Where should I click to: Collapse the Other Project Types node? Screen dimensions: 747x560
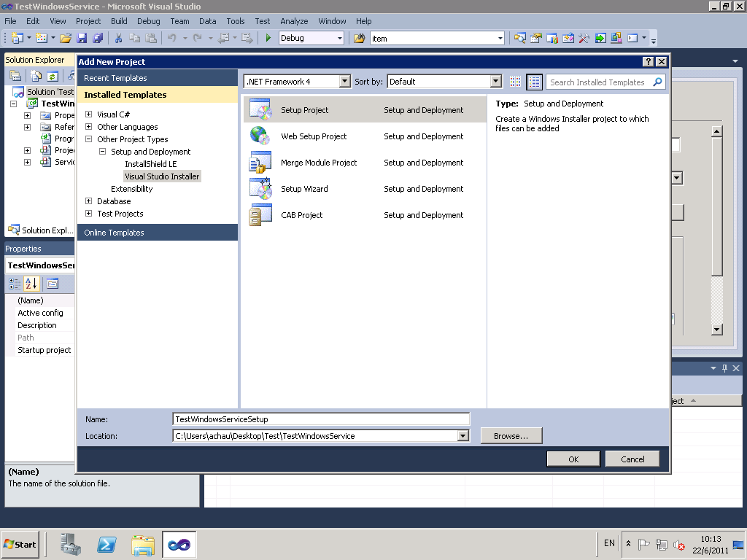[x=88, y=139]
